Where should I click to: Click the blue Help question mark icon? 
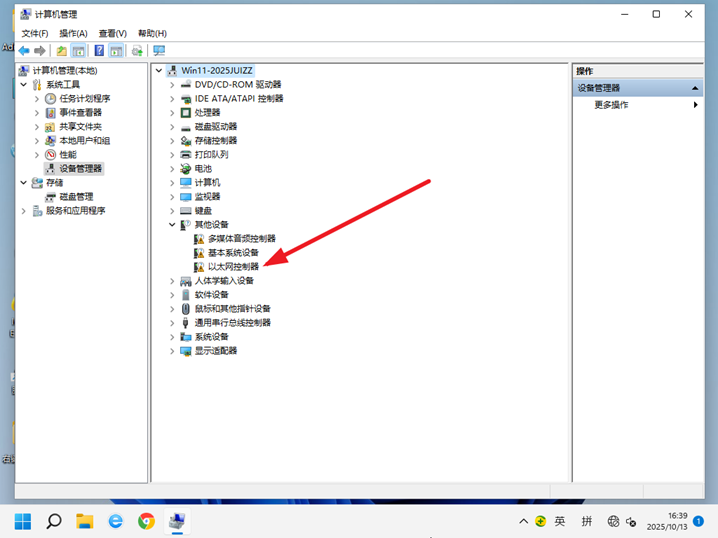tap(99, 51)
